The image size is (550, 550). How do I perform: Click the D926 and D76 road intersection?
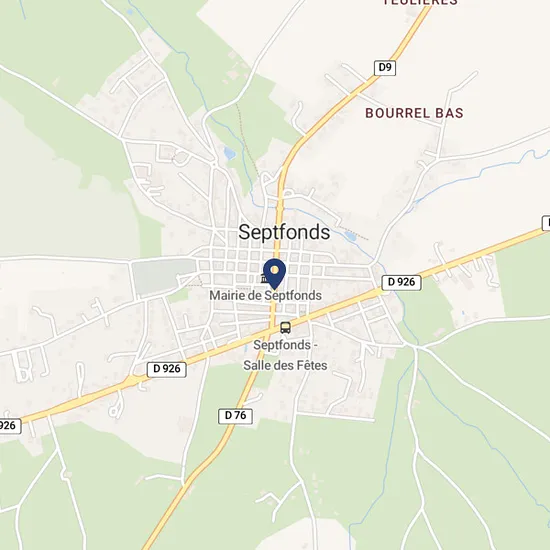click(x=272, y=330)
